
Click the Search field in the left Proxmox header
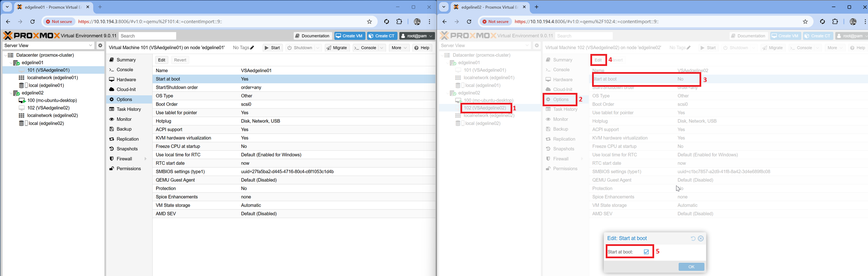[x=147, y=36]
